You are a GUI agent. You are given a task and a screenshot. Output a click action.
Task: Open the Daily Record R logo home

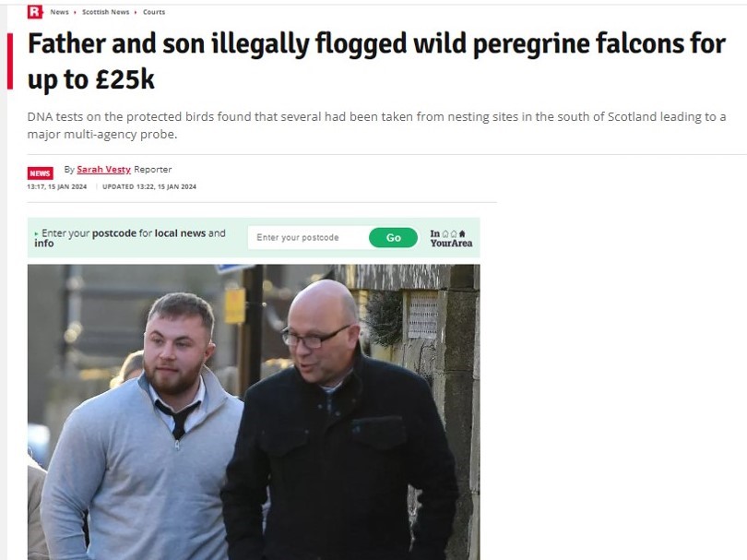click(x=35, y=11)
